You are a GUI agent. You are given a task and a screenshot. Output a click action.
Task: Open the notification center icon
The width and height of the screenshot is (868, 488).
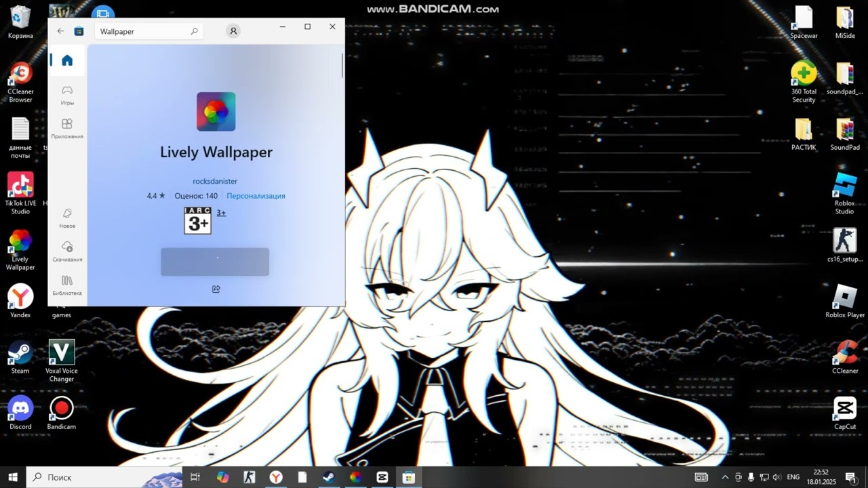[850, 477]
